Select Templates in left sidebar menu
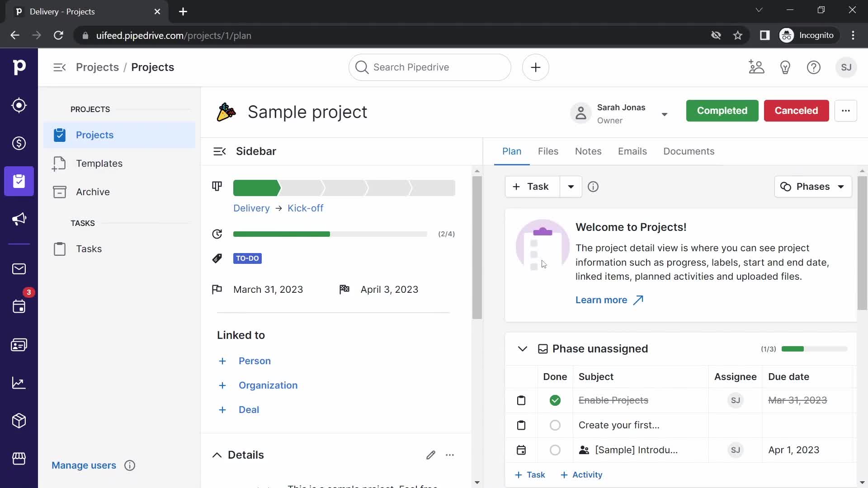The width and height of the screenshot is (868, 488). (x=119, y=164)
